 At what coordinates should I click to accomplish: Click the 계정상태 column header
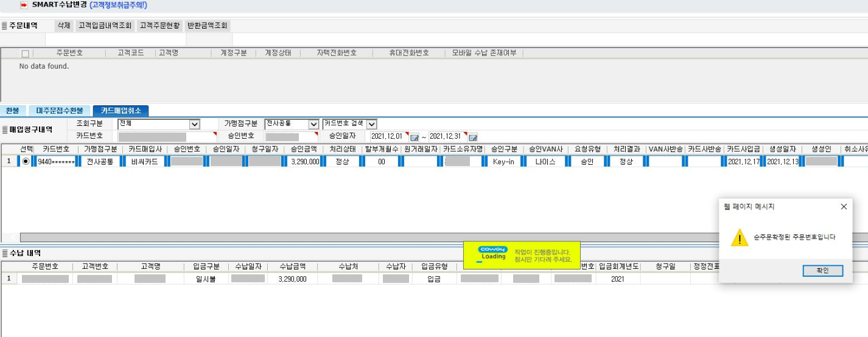tap(278, 54)
